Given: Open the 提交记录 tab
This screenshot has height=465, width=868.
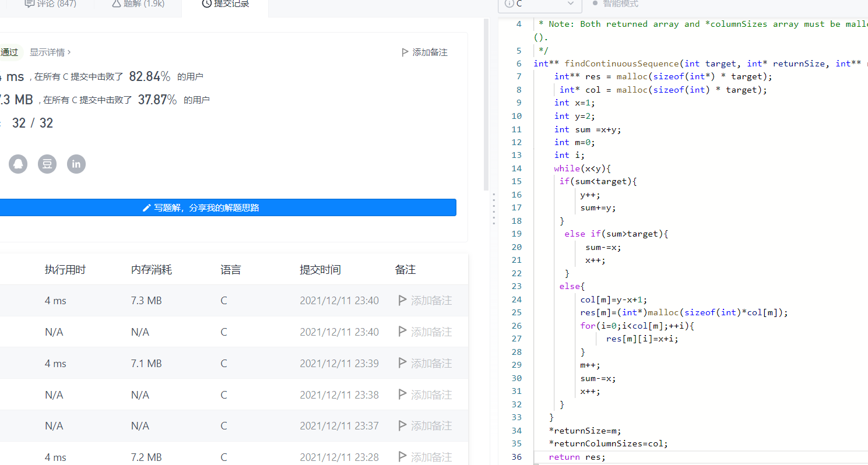Looking at the screenshot, I should [225, 4].
